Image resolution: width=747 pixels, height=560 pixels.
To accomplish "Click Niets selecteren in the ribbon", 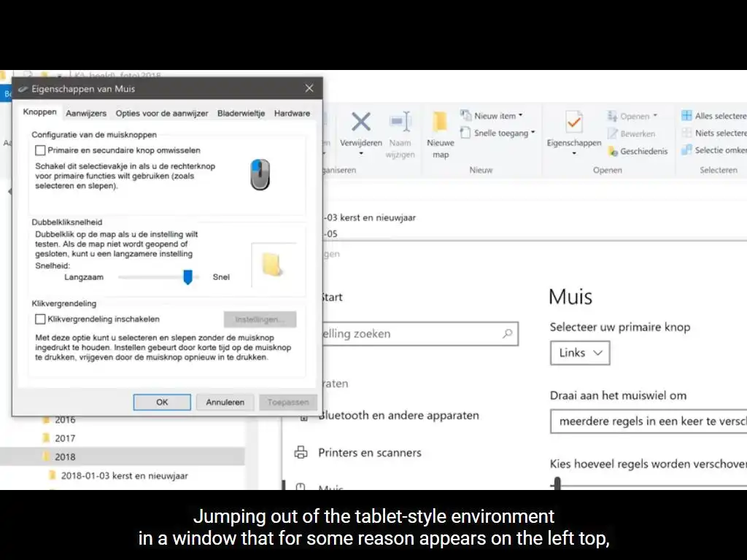I will pos(713,133).
